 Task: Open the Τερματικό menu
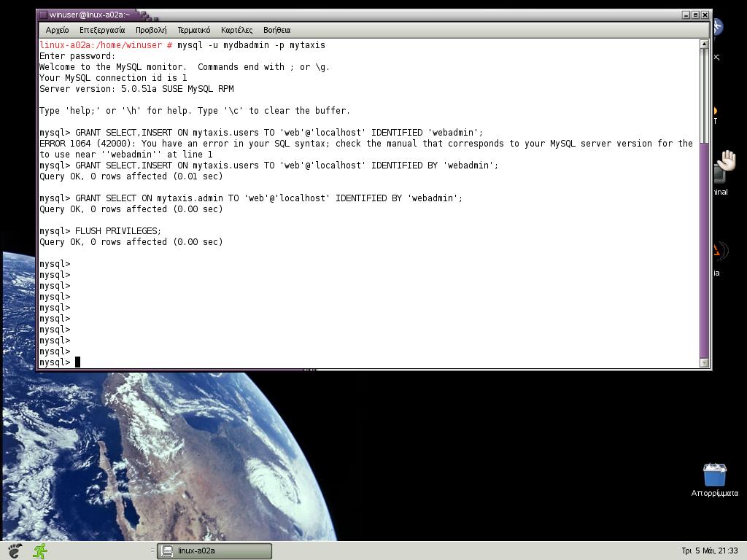point(193,30)
